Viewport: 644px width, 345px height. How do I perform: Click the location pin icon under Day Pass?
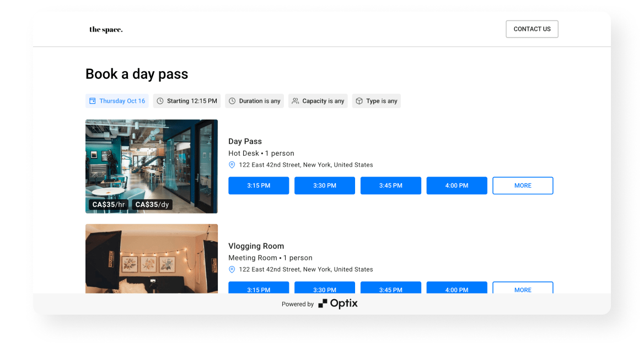(232, 165)
